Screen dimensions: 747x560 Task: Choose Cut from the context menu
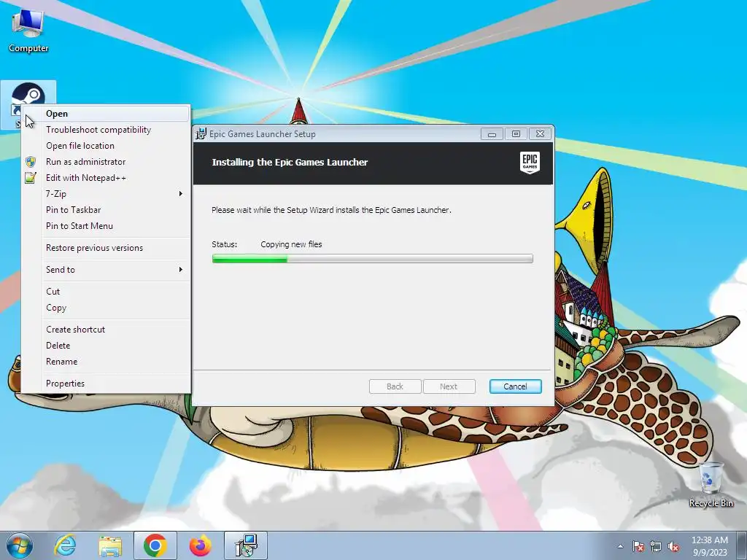(106, 292)
